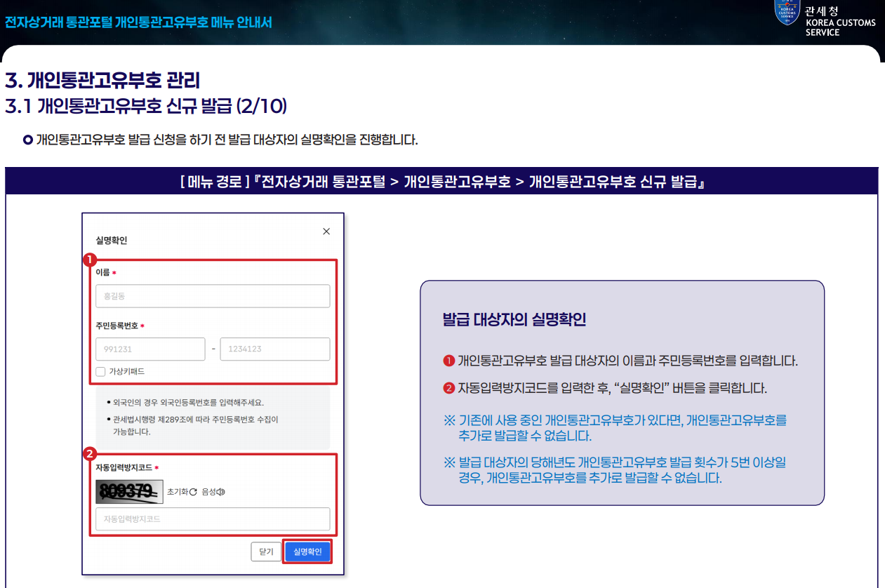Click red step marker number 1
This screenshot has width=885, height=588.
click(89, 259)
